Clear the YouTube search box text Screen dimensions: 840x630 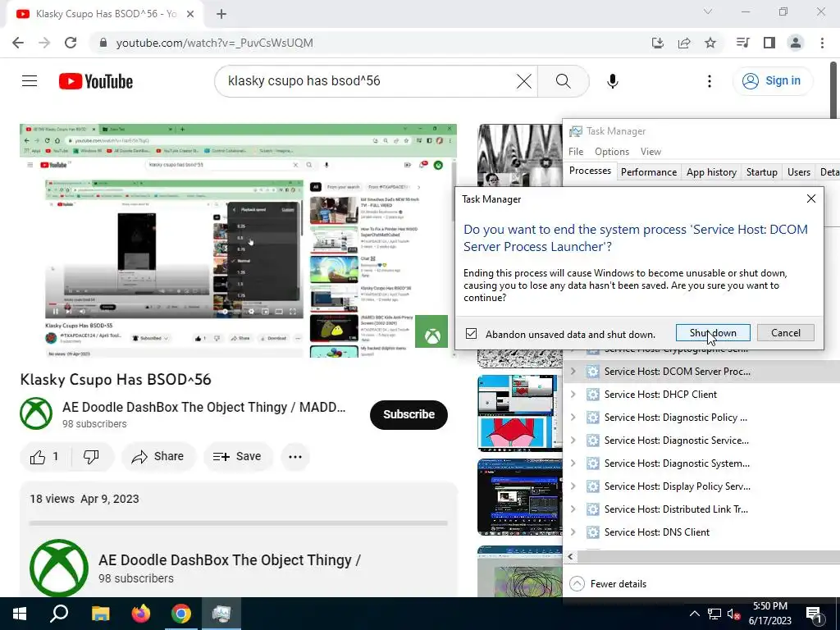[x=523, y=81]
